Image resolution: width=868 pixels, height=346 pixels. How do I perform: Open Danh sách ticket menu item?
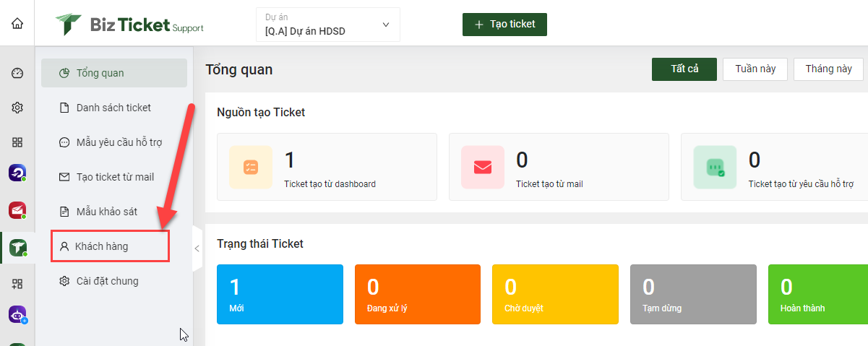114,108
